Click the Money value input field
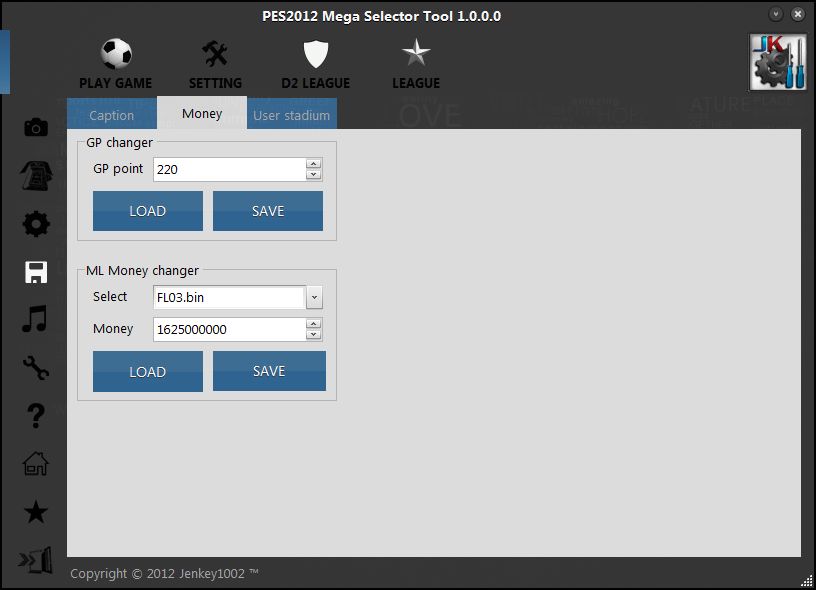 229,329
